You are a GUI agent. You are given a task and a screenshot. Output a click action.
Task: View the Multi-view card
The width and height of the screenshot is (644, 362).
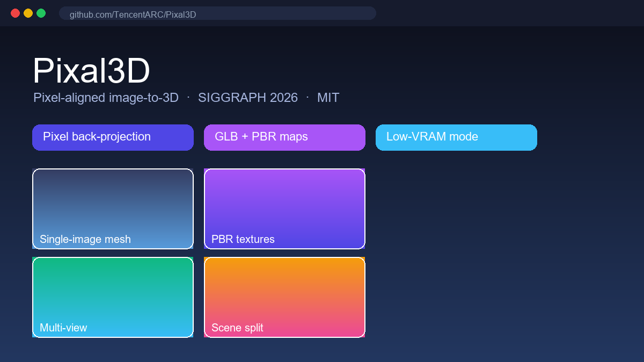click(x=113, y=297)
